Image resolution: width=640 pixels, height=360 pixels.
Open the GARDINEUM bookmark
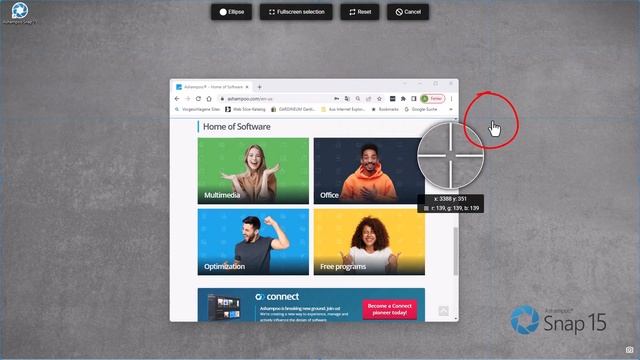(x=293, y=109)
